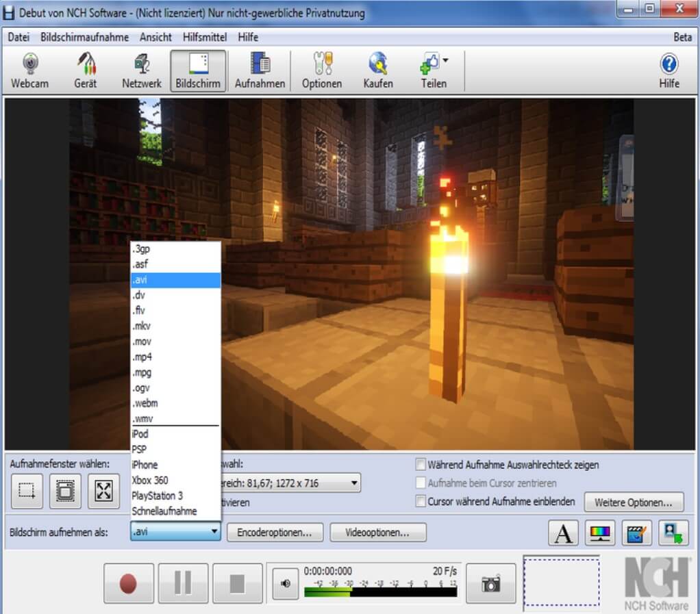
Task: Open the Bildschirmaufnahme menu
Action: point(84,37)
